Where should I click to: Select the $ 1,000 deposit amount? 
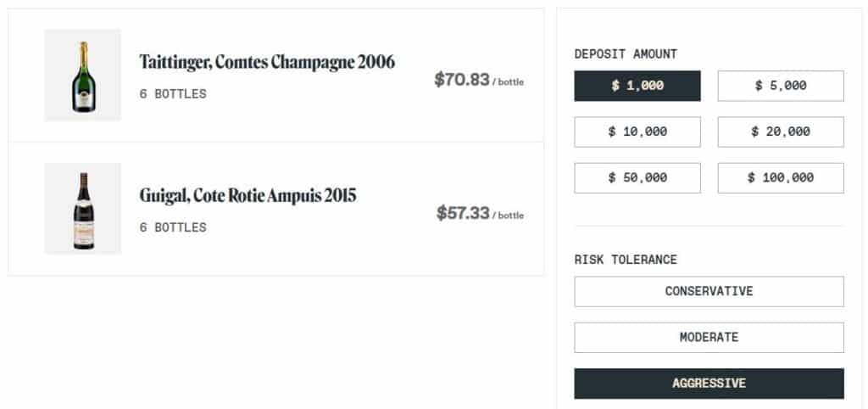[637, 86]
